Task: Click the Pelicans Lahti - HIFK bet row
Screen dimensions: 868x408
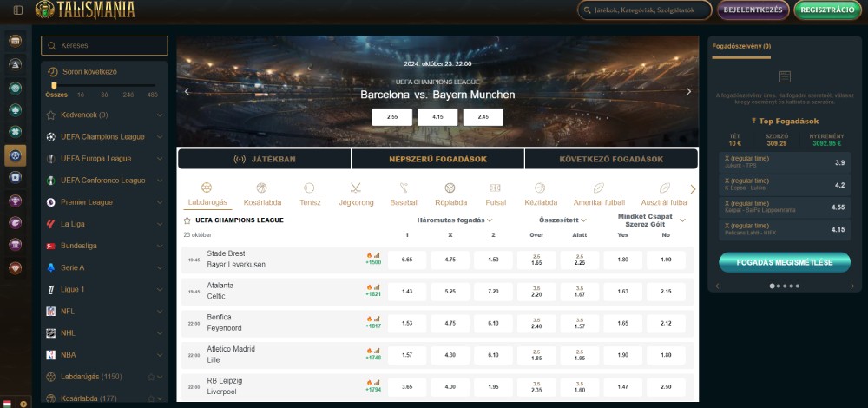Action: 785,229
